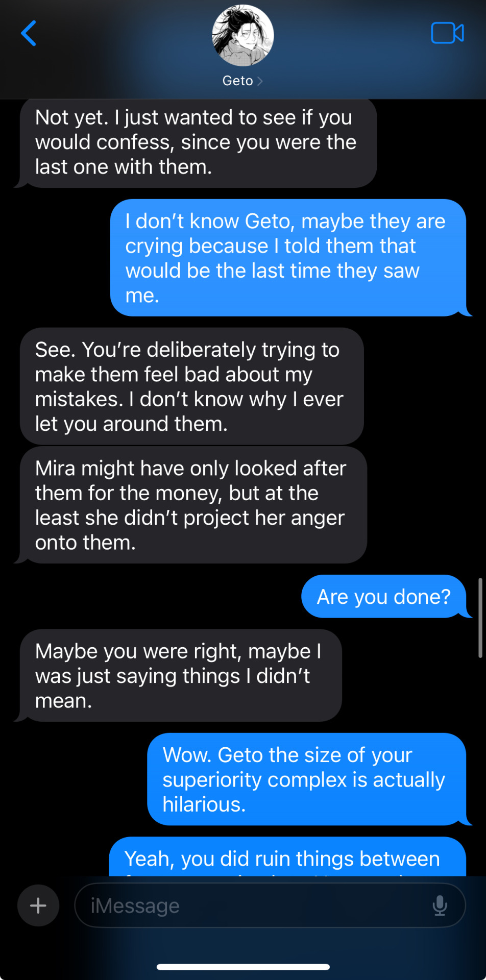Tap the "Maybe you were right" message
Viewport: 486px width, 980px height.
click(181, 675)
